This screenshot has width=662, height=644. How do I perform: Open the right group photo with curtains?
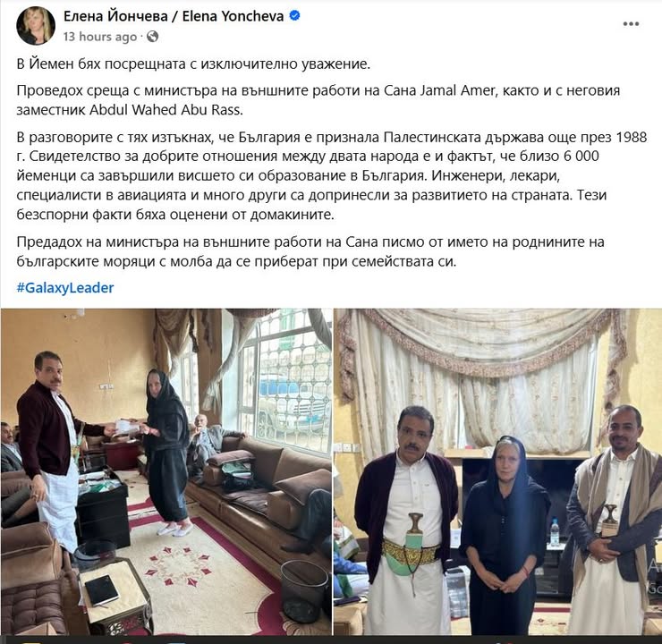[497, 471]
